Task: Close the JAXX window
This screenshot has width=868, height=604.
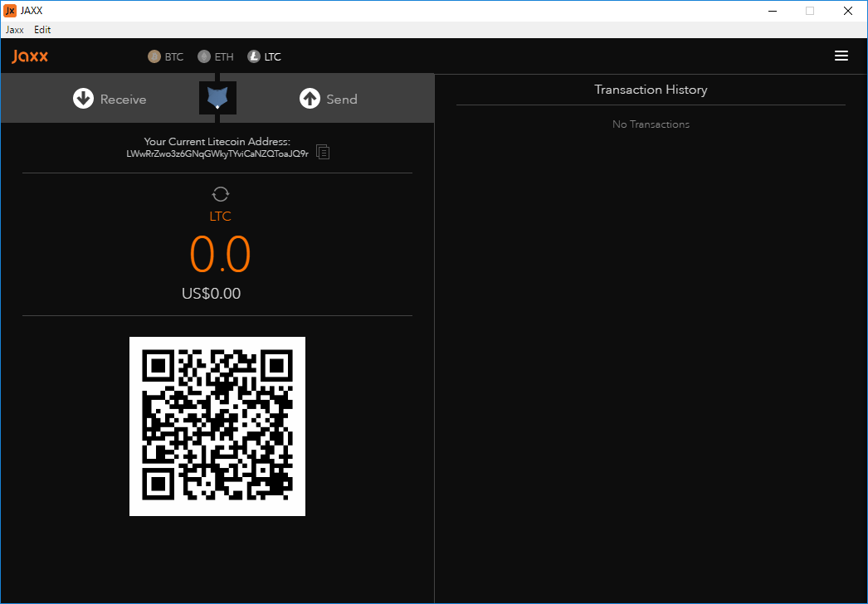Action: tap(847, 11)
